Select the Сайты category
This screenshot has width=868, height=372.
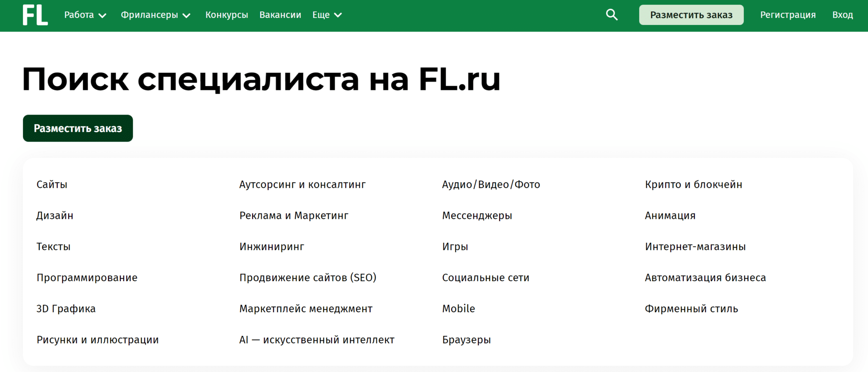point(52,185)
